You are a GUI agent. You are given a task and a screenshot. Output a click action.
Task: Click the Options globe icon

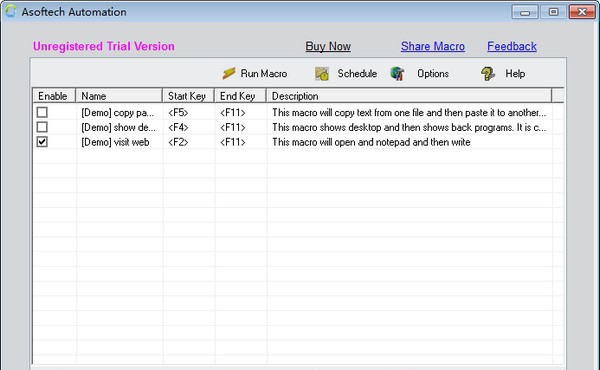[x=397, y=73]
